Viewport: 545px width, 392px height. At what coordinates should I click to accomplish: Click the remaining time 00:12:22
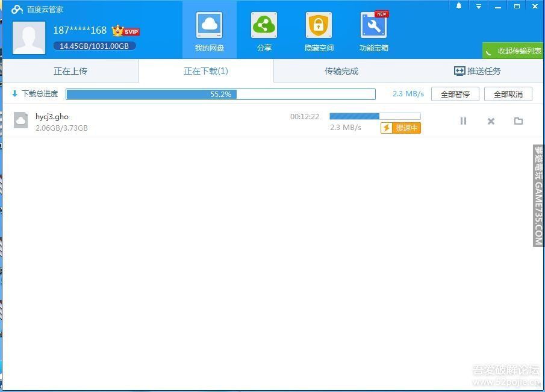[x=305, y=117]
